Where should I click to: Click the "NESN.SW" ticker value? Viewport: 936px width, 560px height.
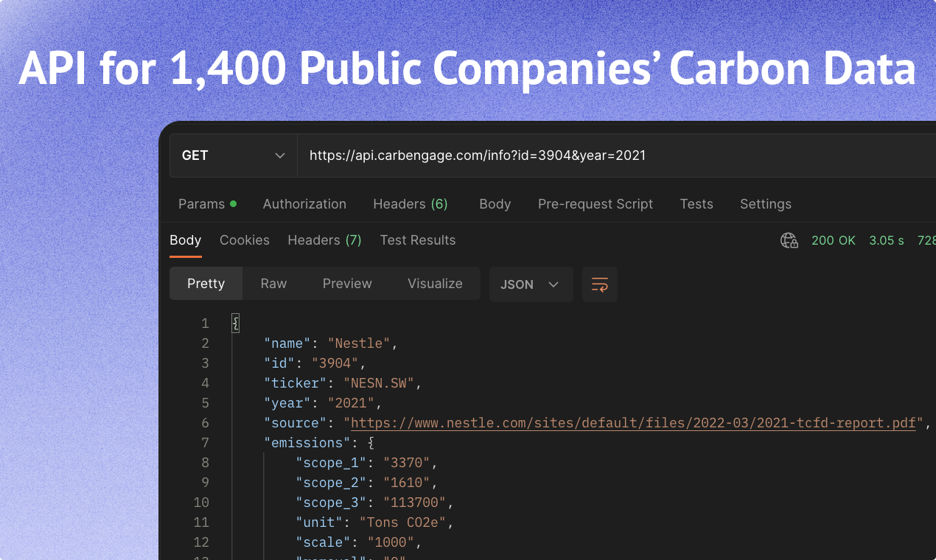pos(380,383)
